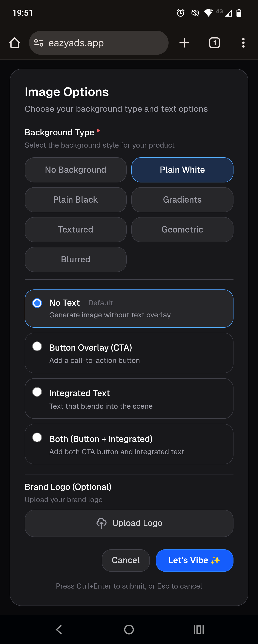
Task: Choose the Plain Black background style
Action: [x=75, y=199]
